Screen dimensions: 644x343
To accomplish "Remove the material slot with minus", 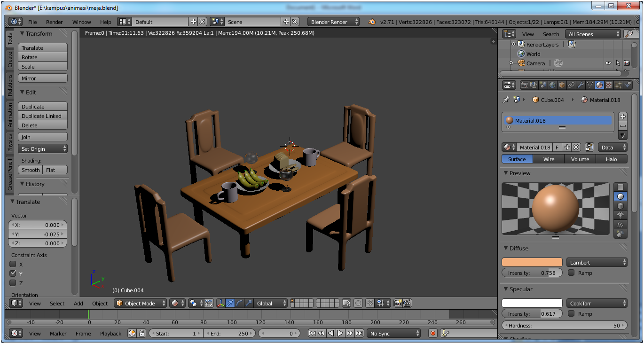I will pos(623,126).
